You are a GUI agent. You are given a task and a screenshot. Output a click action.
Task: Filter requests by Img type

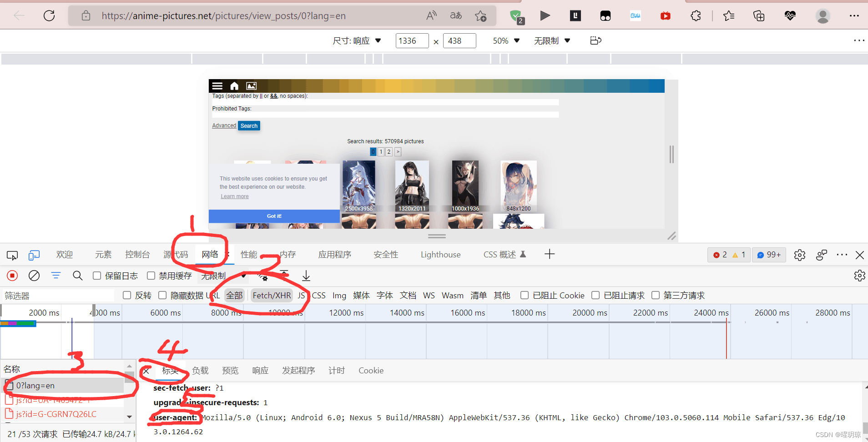tap(339, 296)
